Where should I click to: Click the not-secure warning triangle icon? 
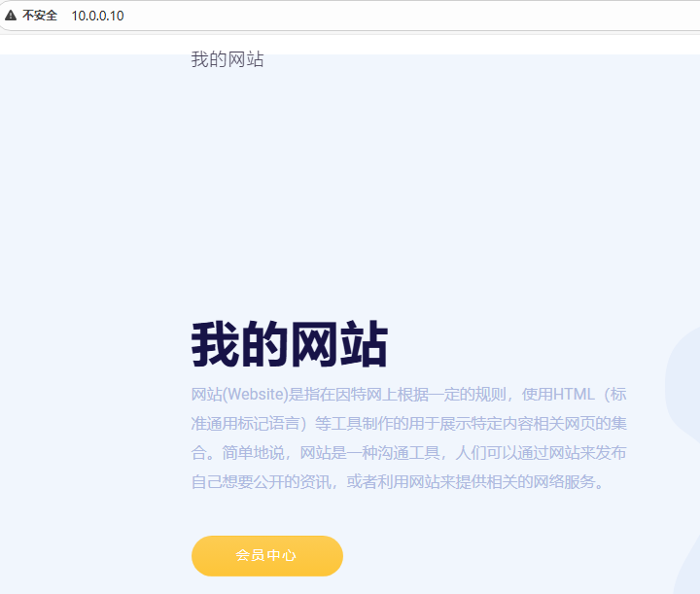11,16
